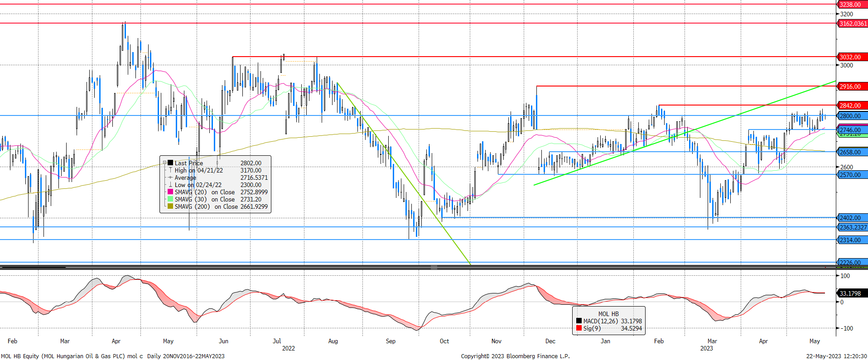Select 'High on 04/21/22' legend row

coord(199,170)
